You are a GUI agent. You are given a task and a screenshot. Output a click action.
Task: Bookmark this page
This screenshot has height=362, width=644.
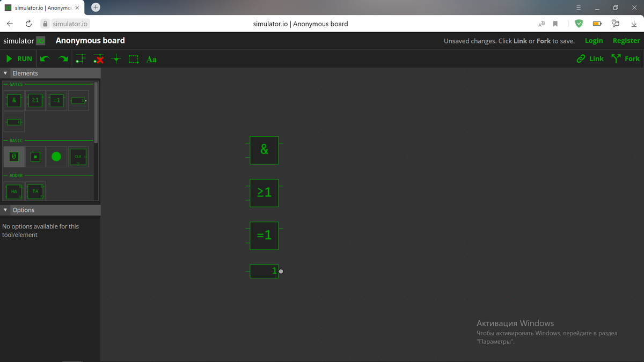pos(555,24)
